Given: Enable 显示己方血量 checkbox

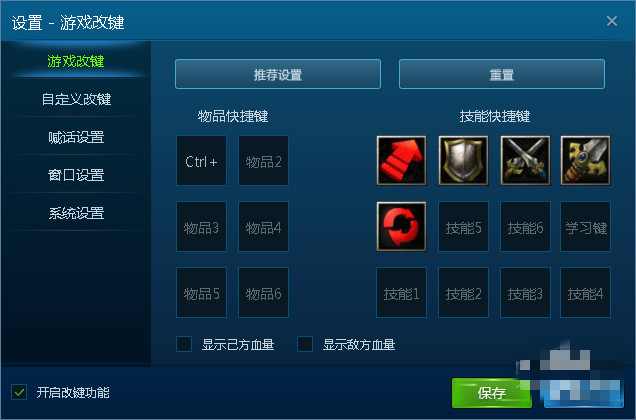Looking at the screenshot, I should coord(184,344).
